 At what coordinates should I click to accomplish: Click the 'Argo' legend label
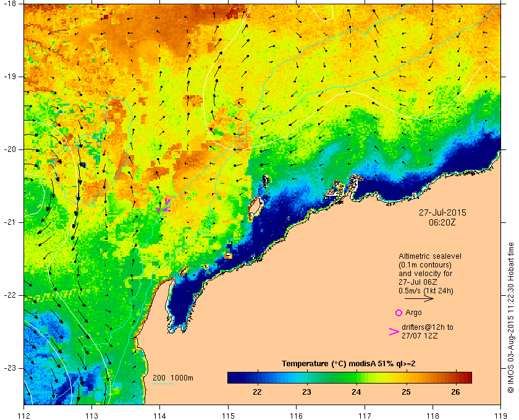pos(413,313)
